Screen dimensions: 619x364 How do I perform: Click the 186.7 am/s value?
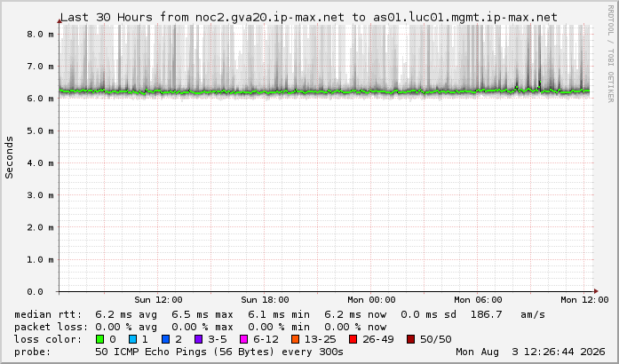coord(508,314)
